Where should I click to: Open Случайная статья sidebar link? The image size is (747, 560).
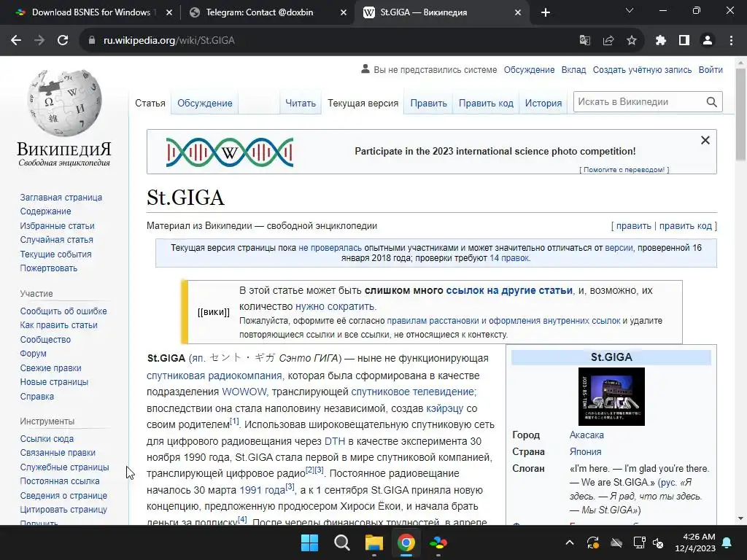point(57,240)
